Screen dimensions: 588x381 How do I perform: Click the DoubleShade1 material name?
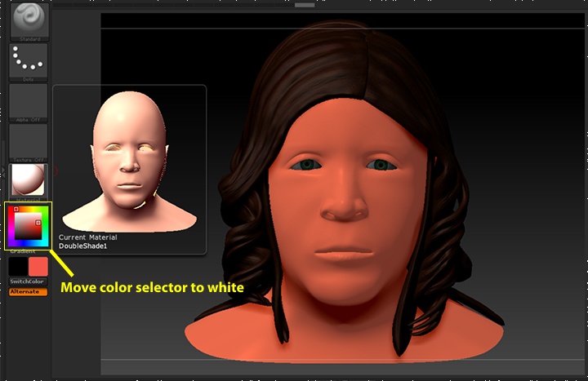click(x=82, y=246)
